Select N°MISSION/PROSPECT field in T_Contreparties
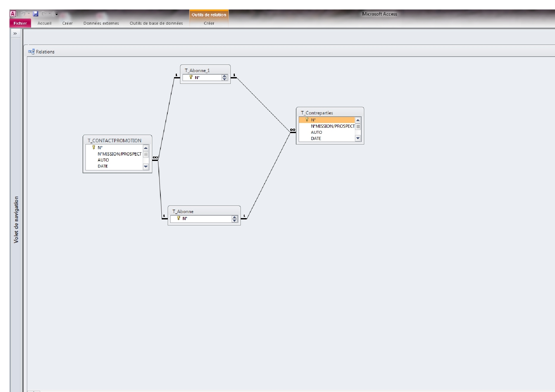The height and width of the screenshot is (392, 555). click(327, 126)
